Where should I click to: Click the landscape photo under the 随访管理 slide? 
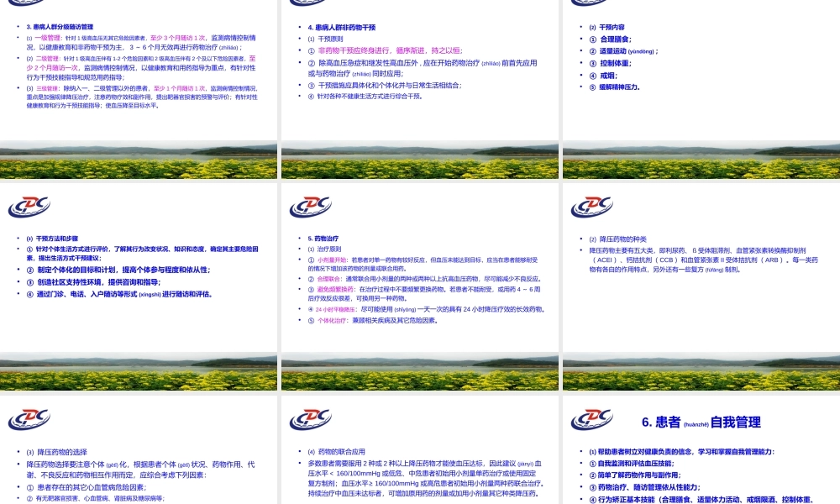tap(139, 160)
